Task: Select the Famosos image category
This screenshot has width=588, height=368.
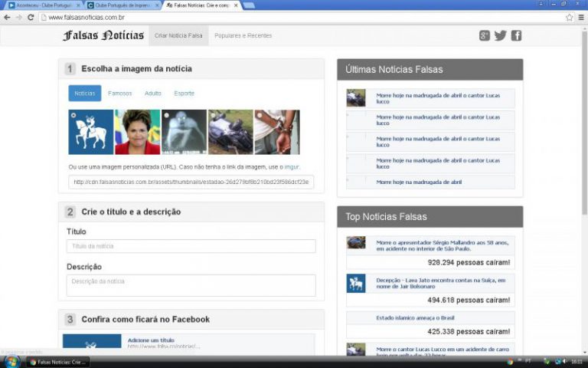Action: [x=120, y=93]
